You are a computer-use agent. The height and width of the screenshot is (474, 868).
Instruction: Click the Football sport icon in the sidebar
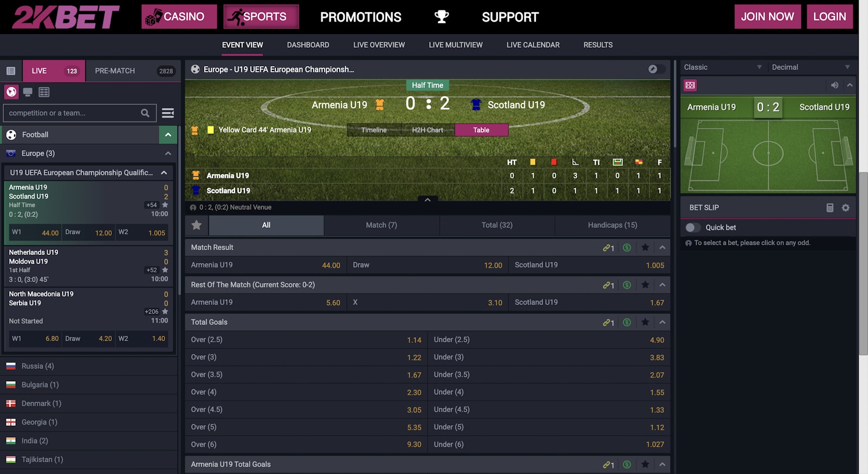click(x=11, y=134)
